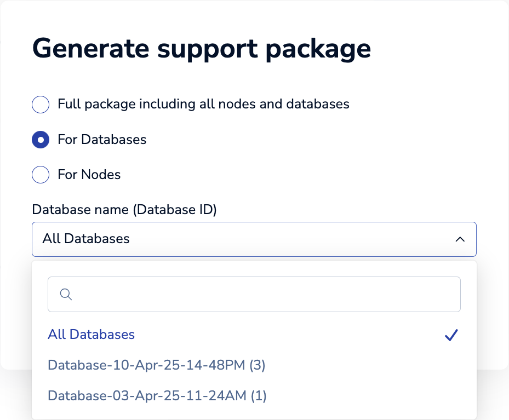Expand the database selection list
Screen dimensions: 509x420
pos(254,239)
